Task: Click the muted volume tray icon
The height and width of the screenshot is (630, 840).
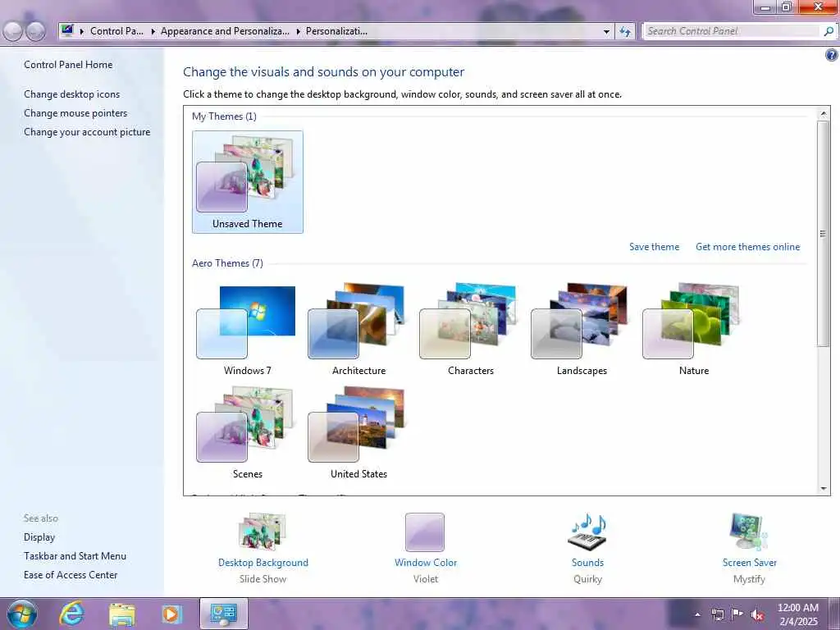Action: (x=757, y=614)
